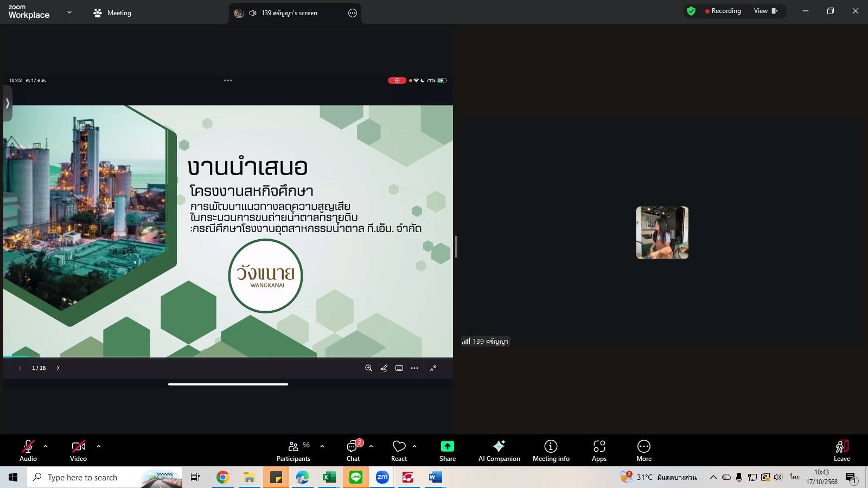Exit fullscreen in shared slide viewer

point(433,368)
